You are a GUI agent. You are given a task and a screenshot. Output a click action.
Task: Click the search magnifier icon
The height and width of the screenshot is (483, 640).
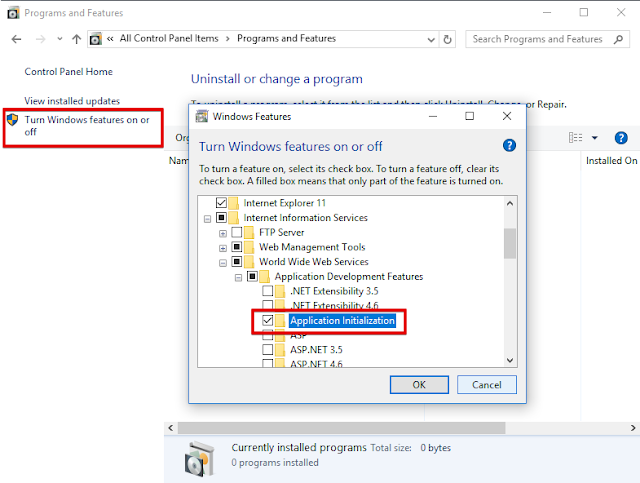point(618,39)
